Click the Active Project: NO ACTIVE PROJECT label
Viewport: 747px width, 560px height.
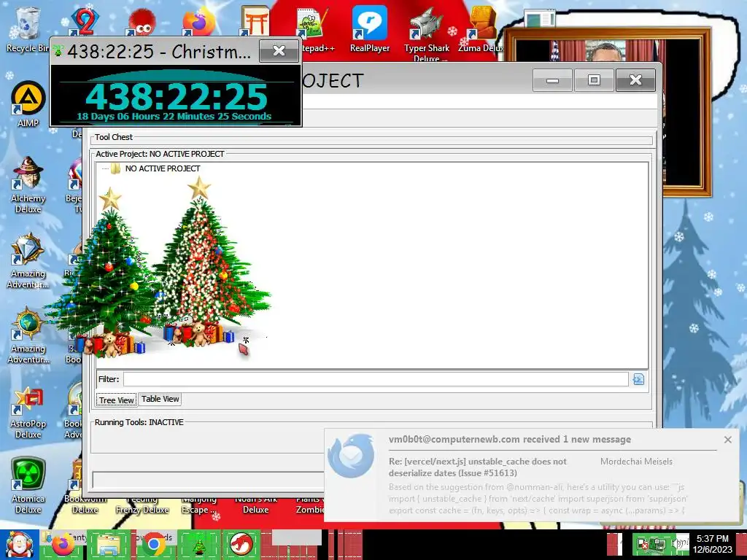coord(160,155)
